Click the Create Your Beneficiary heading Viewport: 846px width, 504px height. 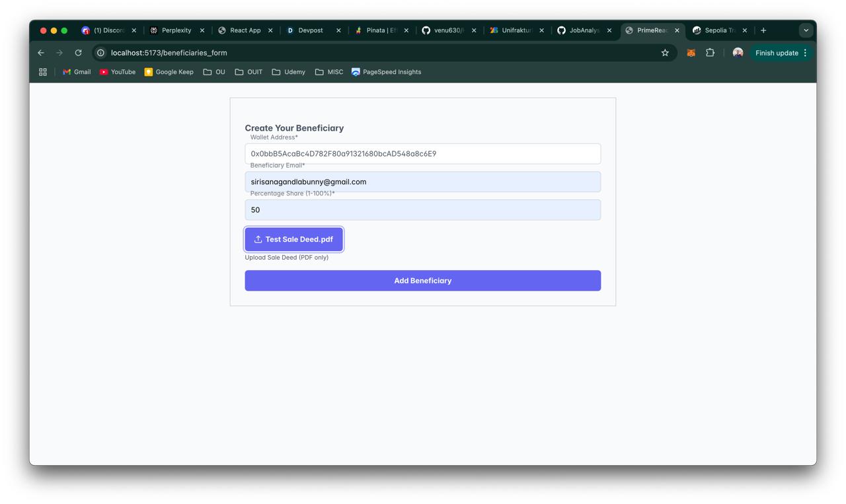294,128
